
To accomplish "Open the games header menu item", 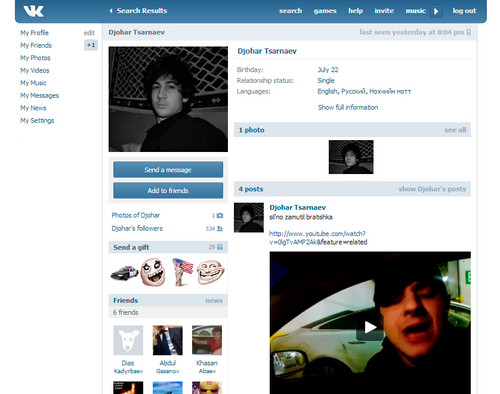I will [325, 11].
